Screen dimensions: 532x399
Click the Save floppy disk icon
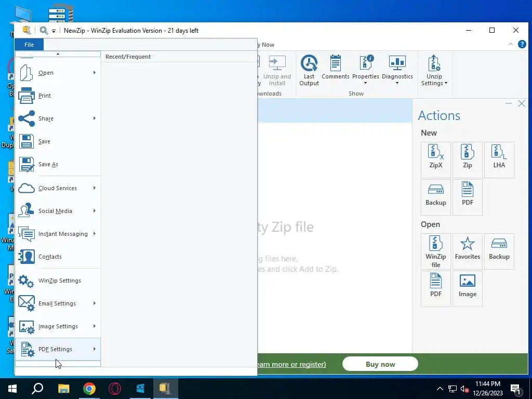26,141
